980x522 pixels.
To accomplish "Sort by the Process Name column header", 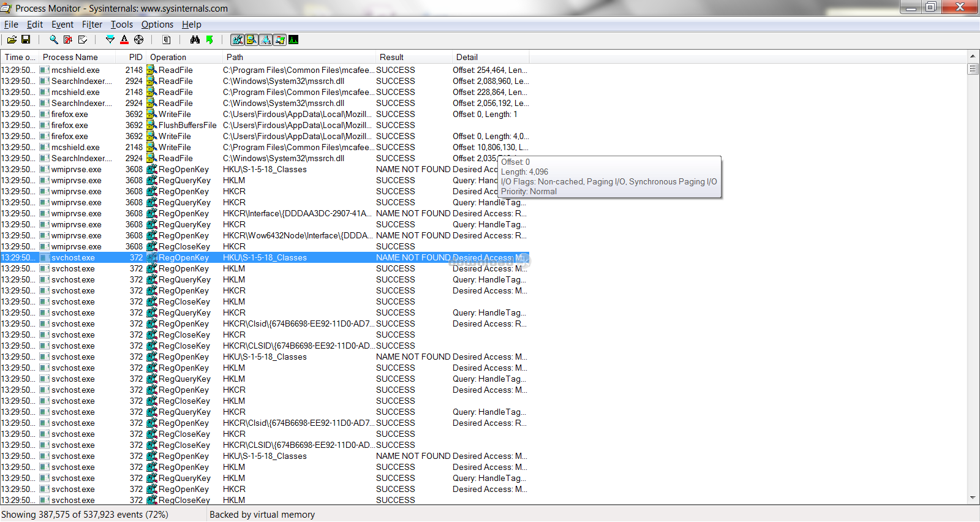I will click(77, 57).
